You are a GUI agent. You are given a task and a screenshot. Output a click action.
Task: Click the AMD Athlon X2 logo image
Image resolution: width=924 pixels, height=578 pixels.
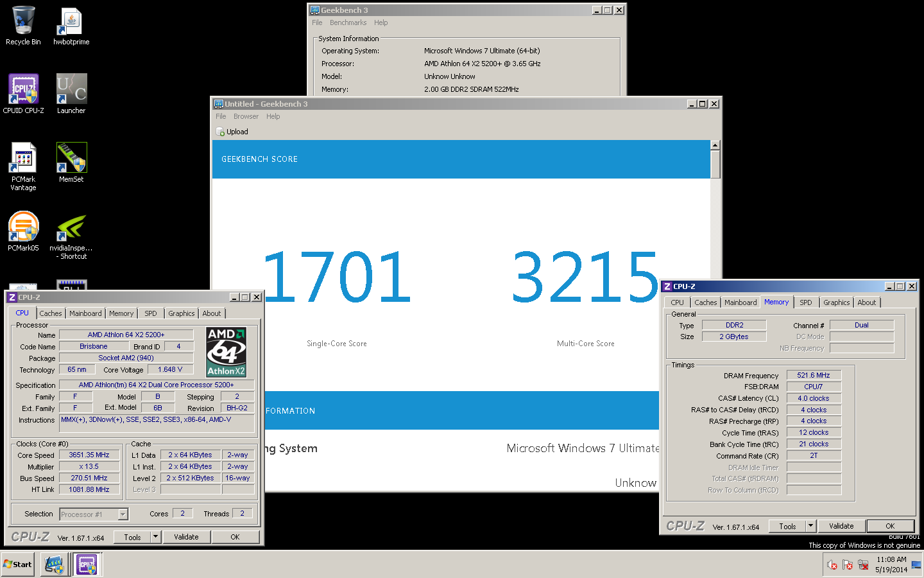coord(226,352)
